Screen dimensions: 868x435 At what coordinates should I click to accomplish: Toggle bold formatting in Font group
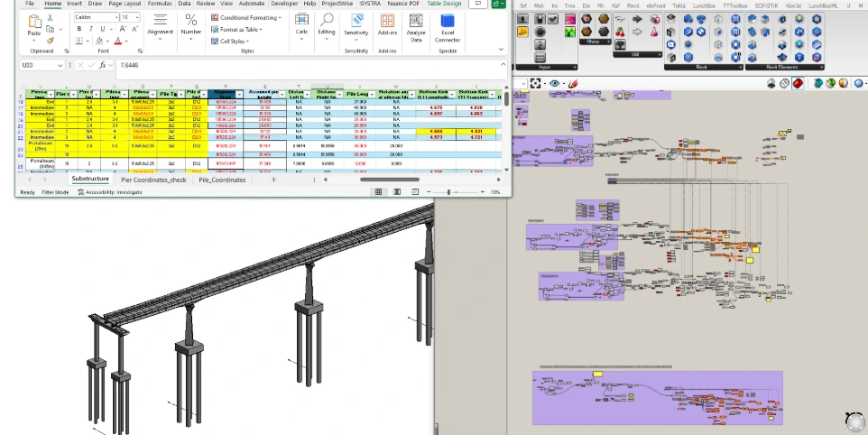point(78,29)
